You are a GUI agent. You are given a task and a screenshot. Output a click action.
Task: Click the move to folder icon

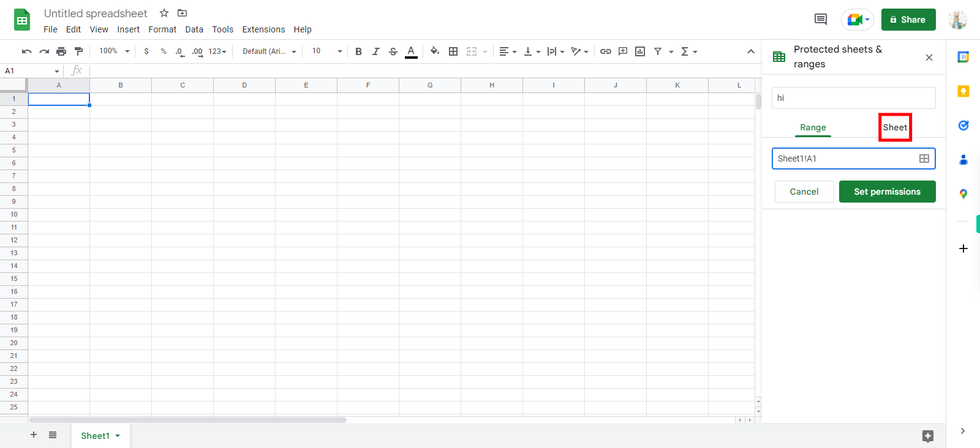coord(182,13)
